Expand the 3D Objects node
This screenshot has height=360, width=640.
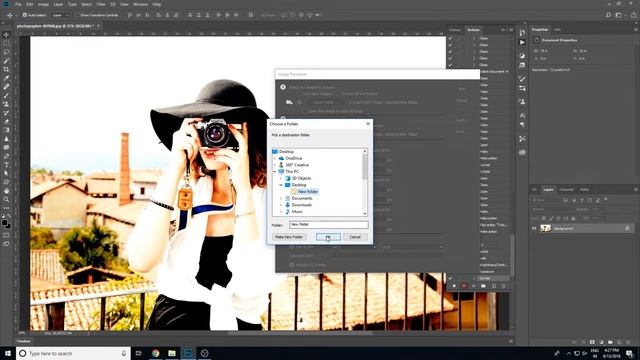point(281,178)
